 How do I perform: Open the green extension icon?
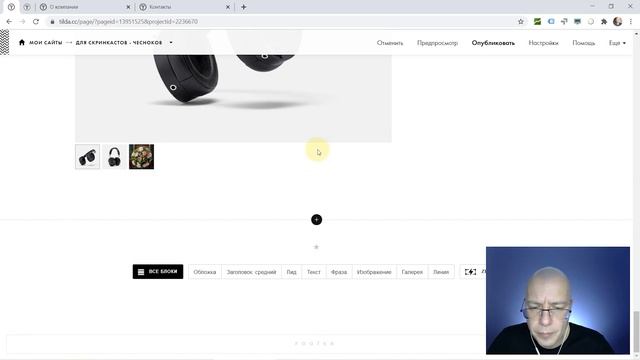537,22
